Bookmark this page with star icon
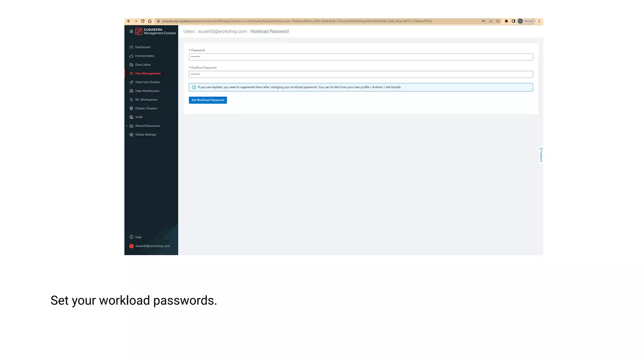 (498, 21)
